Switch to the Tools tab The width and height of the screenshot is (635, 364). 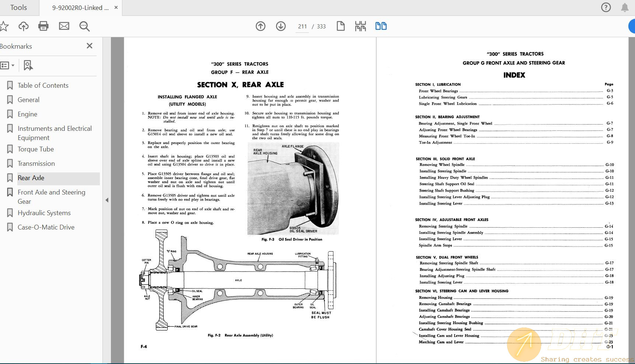[x=18, y=7]
